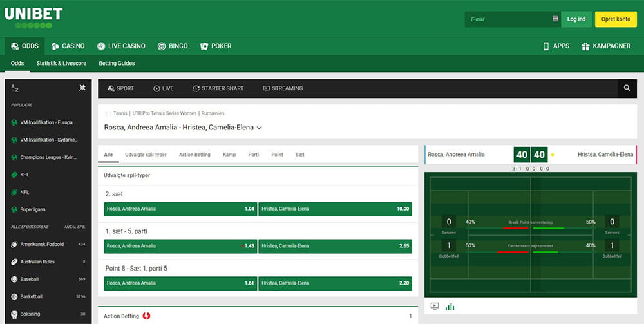The height and width of the screenshot is (324, 644).
Task: Bet Hristea at 2.65 for 5. parti
Action: tap(335, 246)
